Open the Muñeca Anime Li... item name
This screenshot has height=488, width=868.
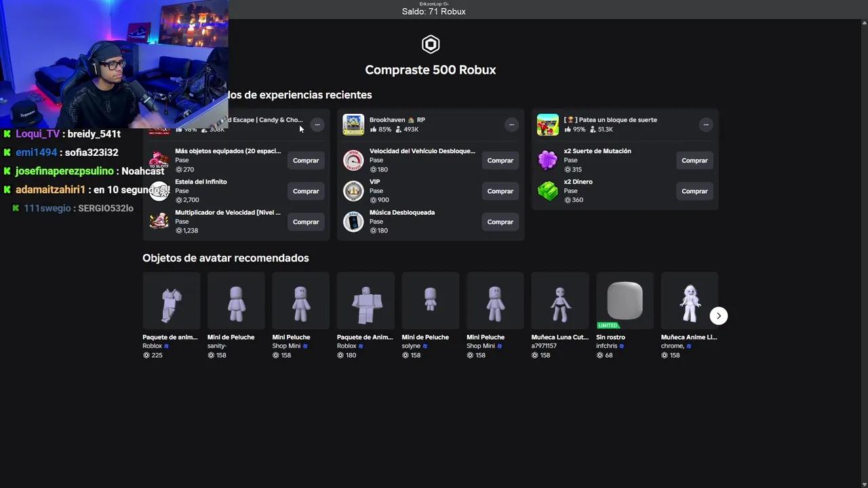pyautogui.click(x=689, y=337)
